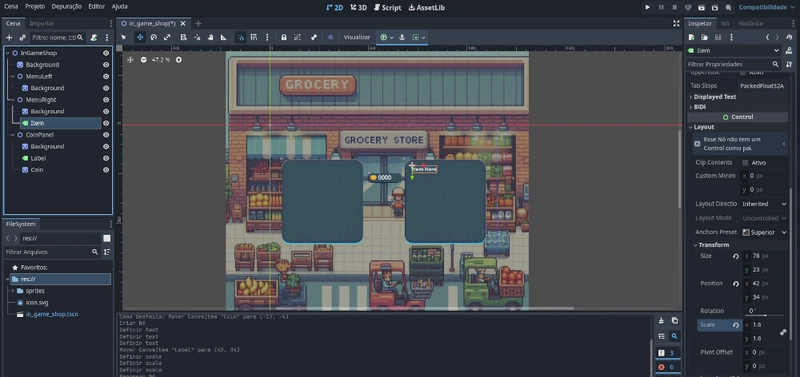Reset the Size property revert arrow
Image resolution: width=800 pixels, height=377 pixels.
736,256
